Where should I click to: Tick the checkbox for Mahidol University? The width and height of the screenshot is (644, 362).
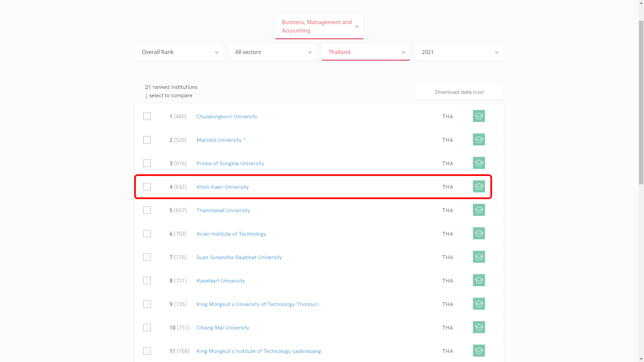coord(147,140)
